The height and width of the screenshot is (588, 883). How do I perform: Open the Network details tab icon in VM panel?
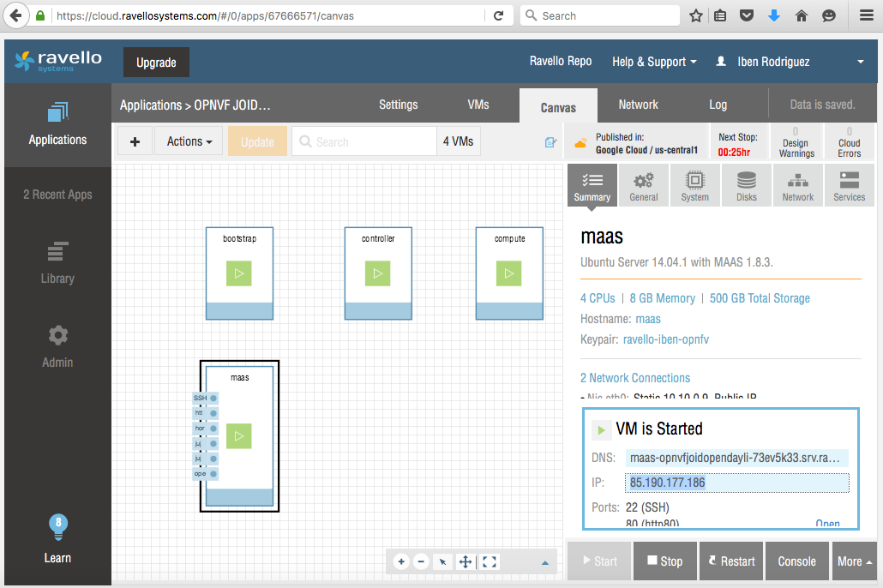(x=798, y=185)
